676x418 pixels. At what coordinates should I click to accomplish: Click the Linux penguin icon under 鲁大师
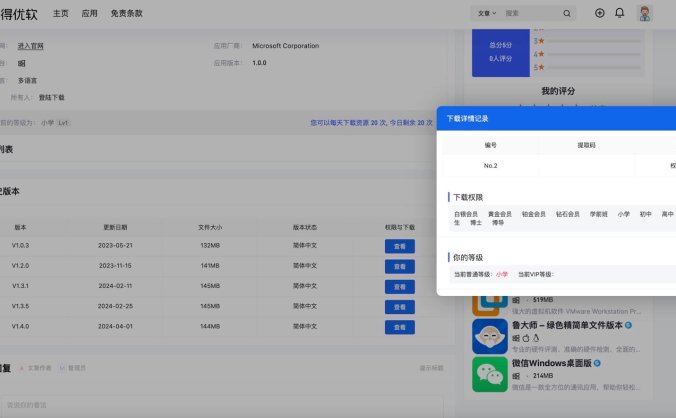coord(535,338)
